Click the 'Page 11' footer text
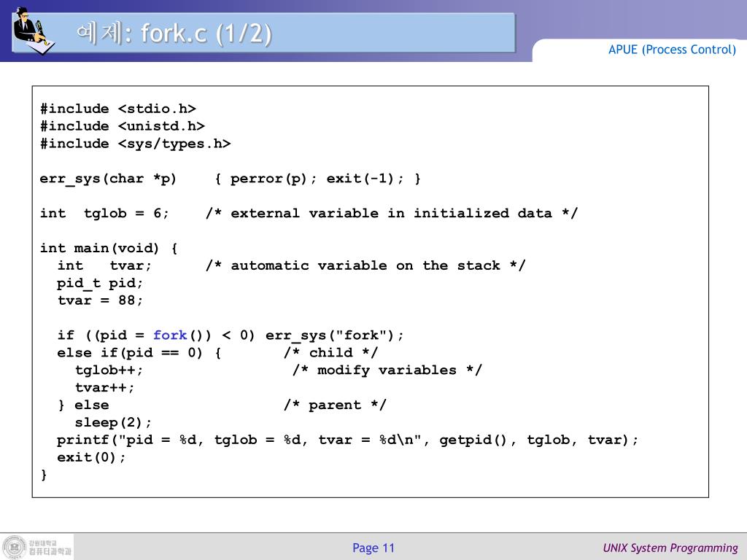This screenshot has width=747, height=560. pos(373,548)
